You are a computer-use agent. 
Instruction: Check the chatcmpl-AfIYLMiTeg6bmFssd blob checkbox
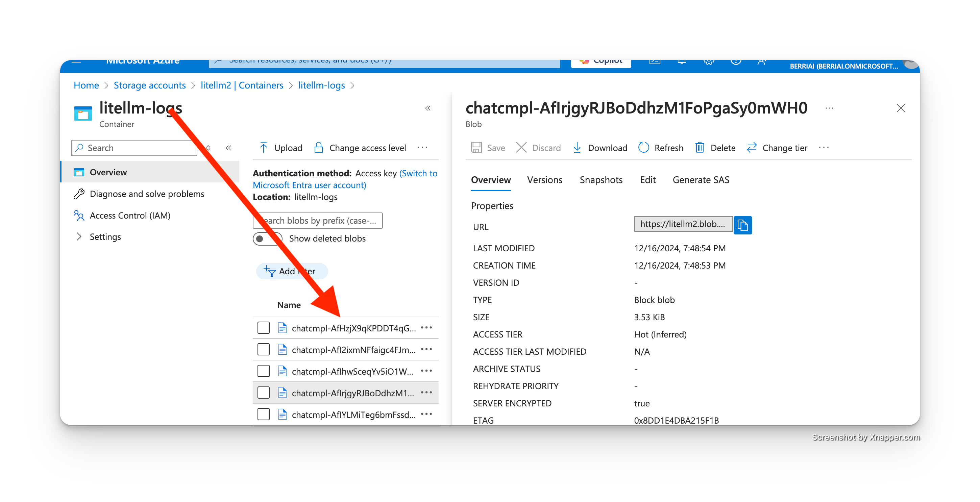point(263,414)
